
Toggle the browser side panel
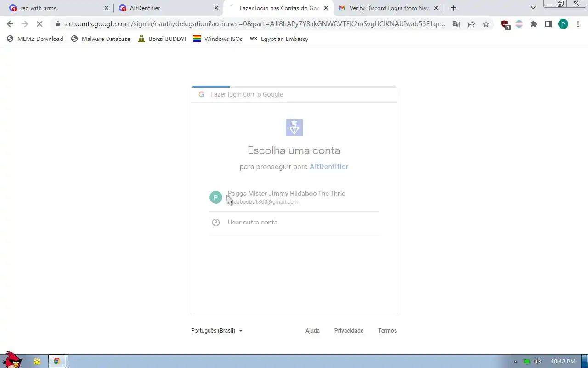click(548, 24)
